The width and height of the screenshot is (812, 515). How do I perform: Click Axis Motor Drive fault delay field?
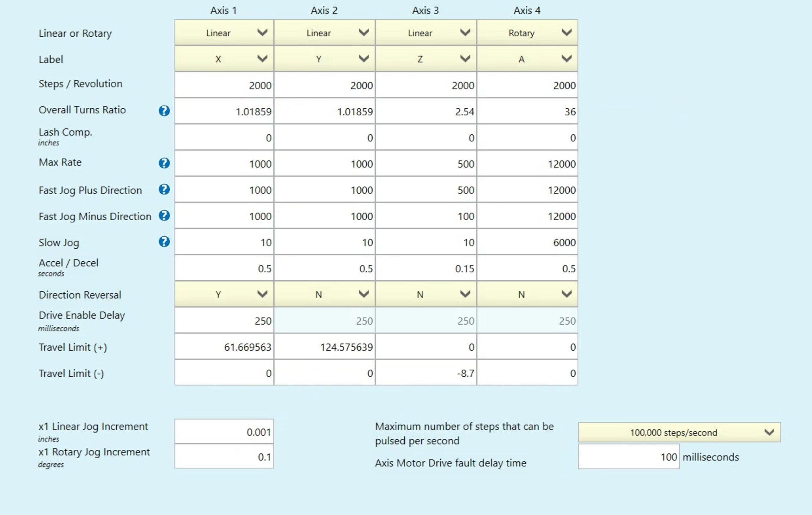click(x=628, y=457)
